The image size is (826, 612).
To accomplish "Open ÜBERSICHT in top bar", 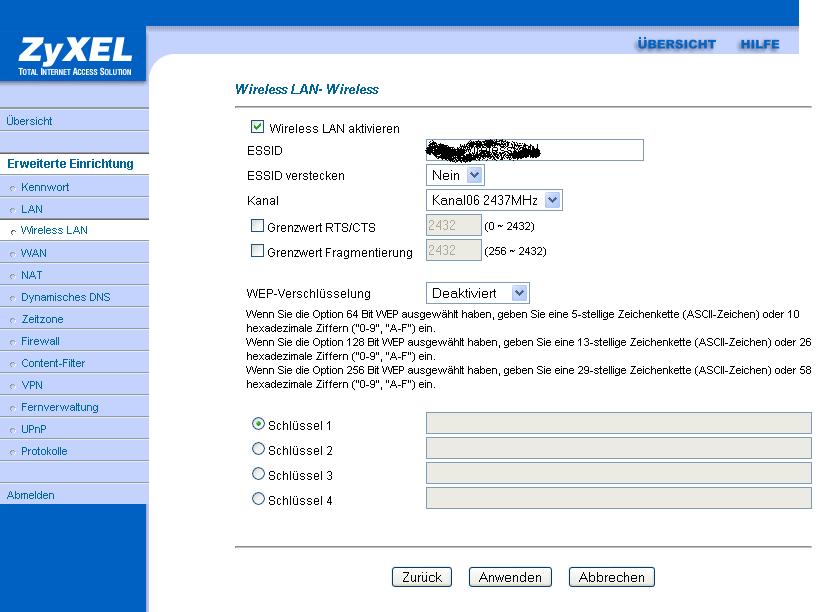I will 676,44.
